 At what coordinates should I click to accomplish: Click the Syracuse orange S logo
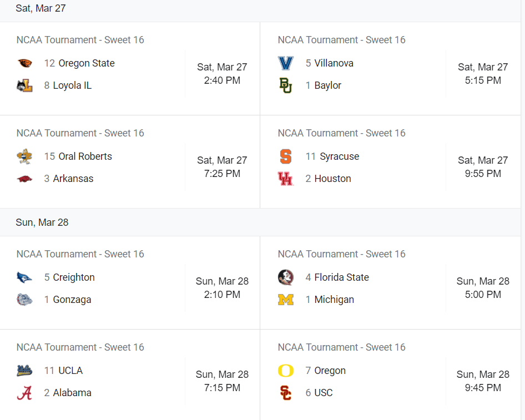click(x=286, y=156)
